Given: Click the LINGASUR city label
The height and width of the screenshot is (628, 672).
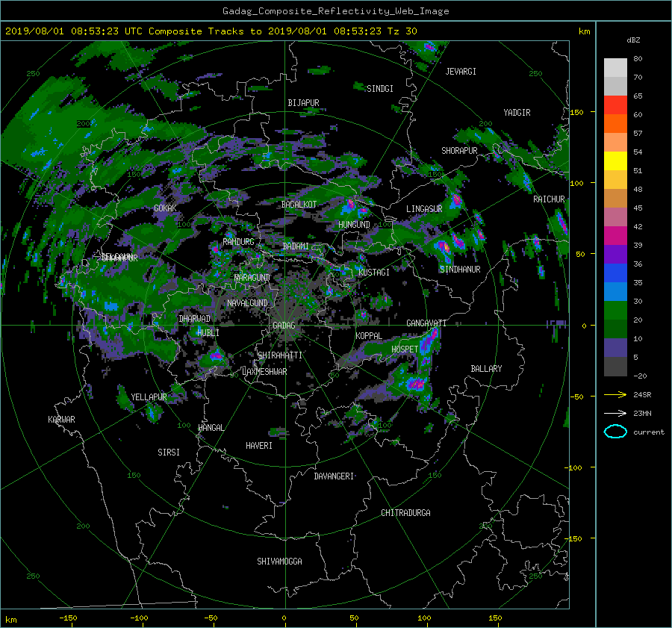Looking at the screenshot, I should 424,209.
